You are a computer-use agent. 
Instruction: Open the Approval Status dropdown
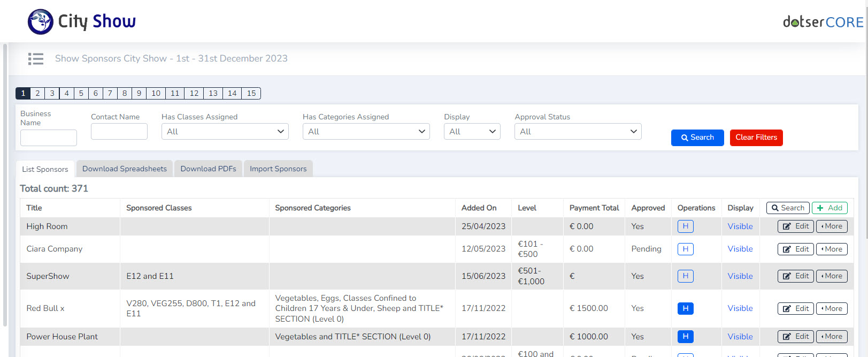578,132
